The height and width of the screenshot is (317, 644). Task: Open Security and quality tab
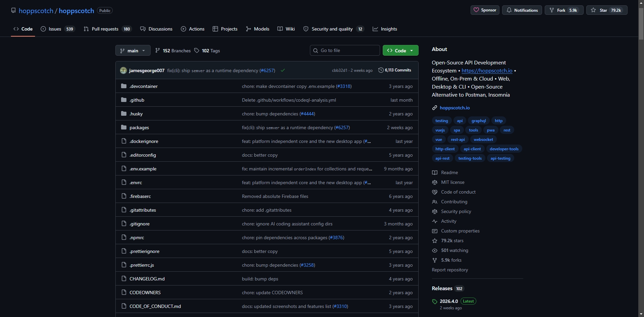click(334, 29)
